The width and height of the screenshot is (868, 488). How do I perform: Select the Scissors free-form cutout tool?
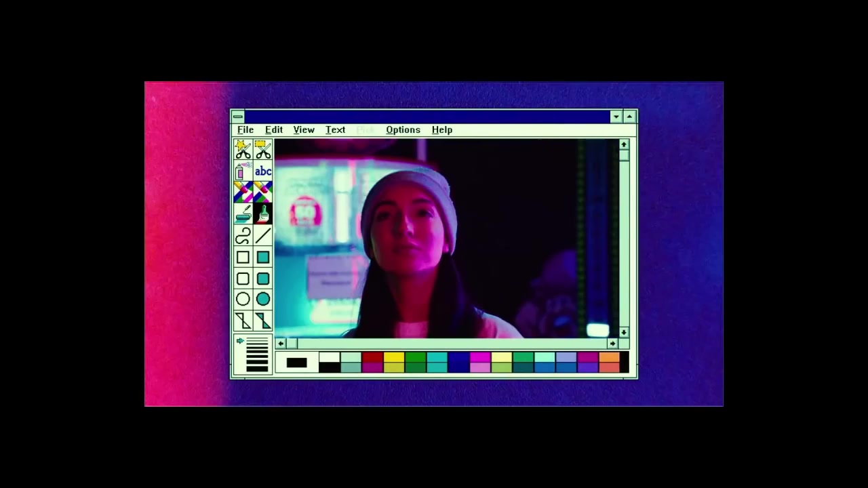pos(243,150)
